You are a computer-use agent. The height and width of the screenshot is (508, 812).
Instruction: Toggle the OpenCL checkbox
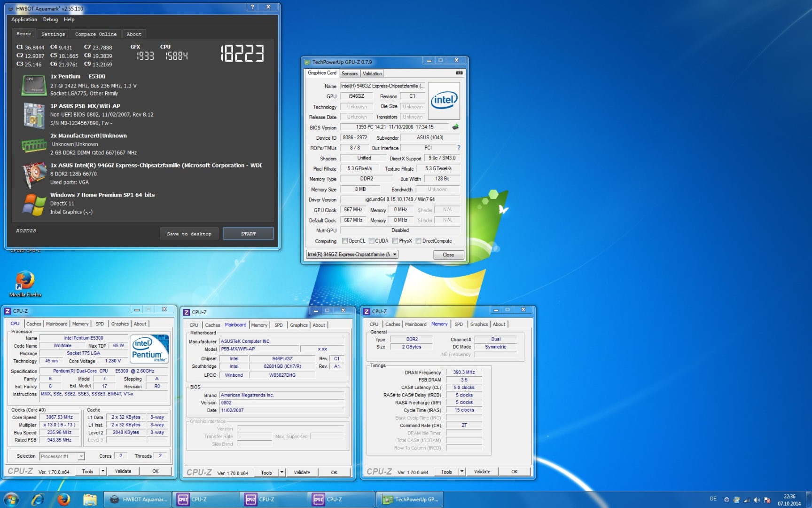[345, 241]
